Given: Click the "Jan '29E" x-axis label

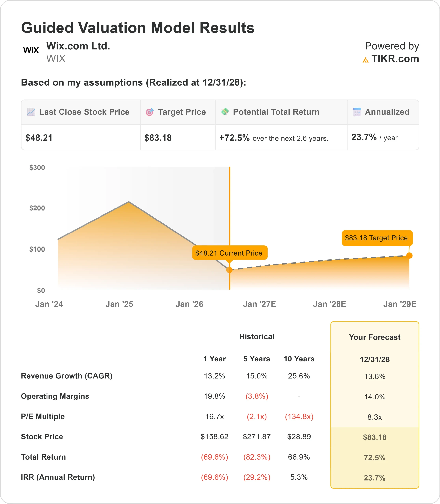Looking at the screenshot, I should (x=400, y=304).
